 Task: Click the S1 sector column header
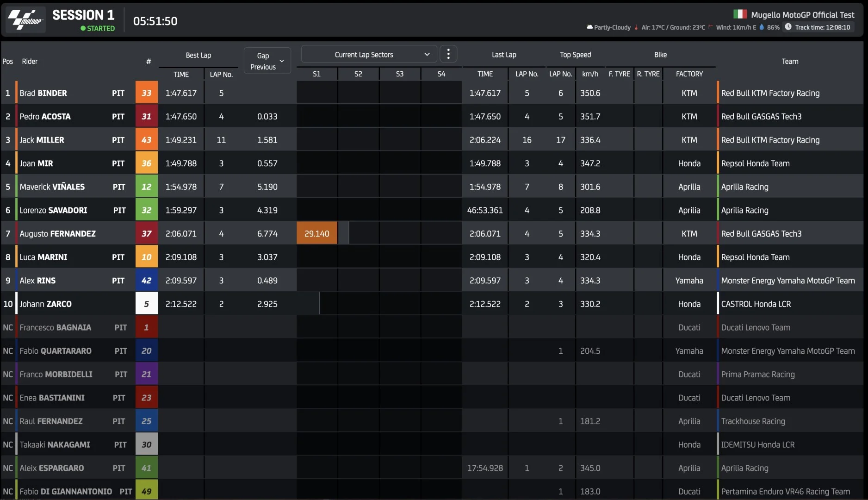(316, 74)
